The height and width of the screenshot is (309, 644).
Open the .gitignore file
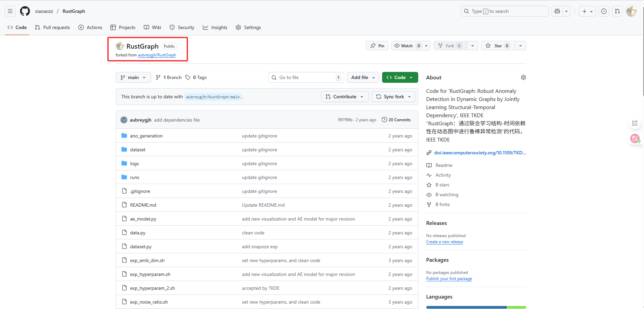tap(140, 191)
